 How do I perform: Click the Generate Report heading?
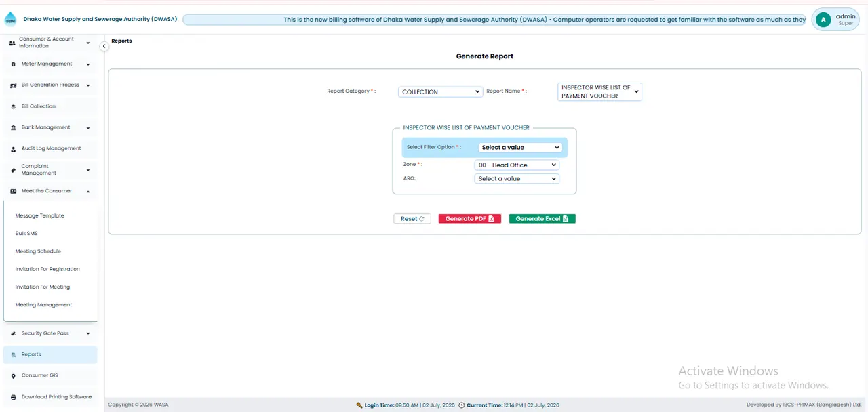(x=485, y=56)
